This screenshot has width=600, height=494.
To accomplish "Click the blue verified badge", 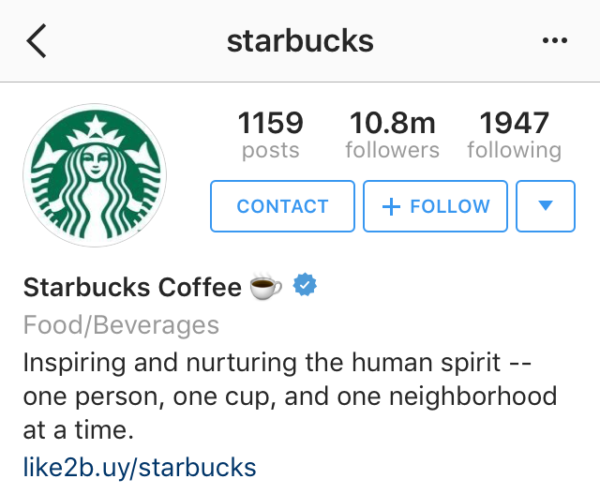I will point(305,284).
